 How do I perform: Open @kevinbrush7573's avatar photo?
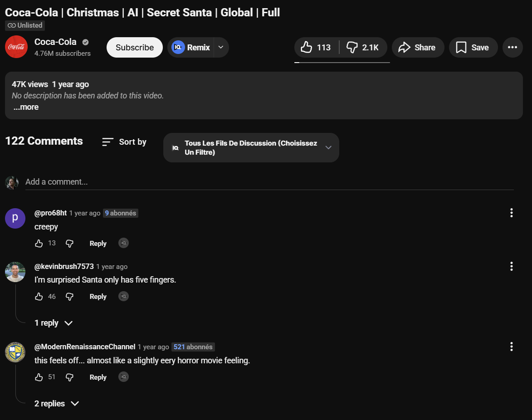pos(15,272)
